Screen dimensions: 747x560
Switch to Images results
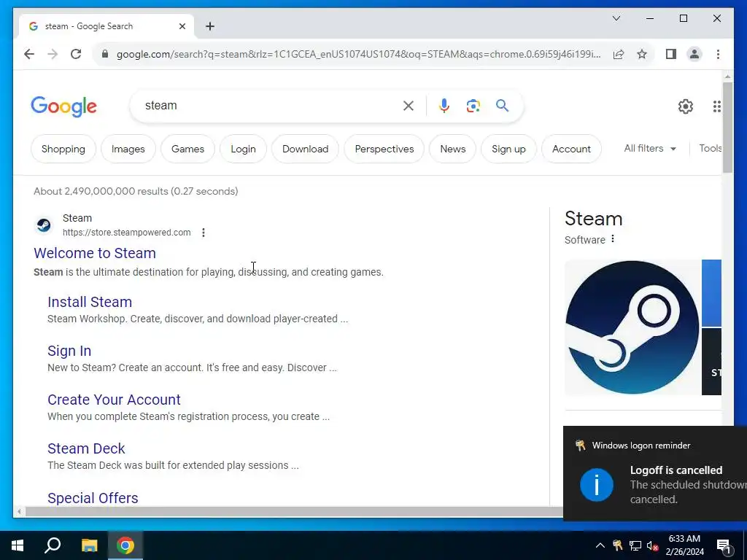(128, 149)
